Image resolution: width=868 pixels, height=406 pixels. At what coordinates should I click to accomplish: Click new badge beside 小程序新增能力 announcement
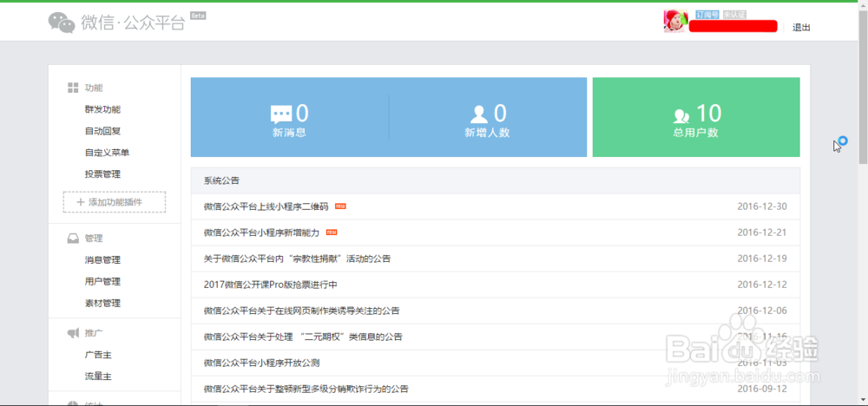point(332,232)
